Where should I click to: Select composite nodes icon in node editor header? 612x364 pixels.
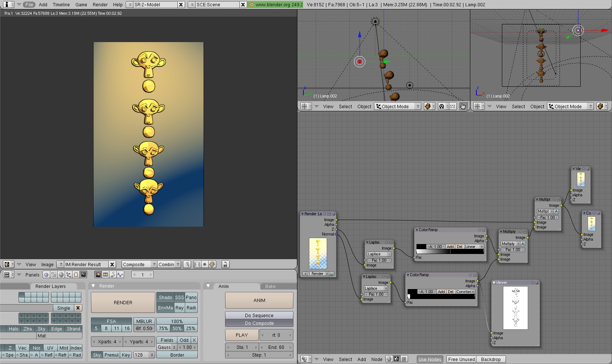(x=396, y=359)
